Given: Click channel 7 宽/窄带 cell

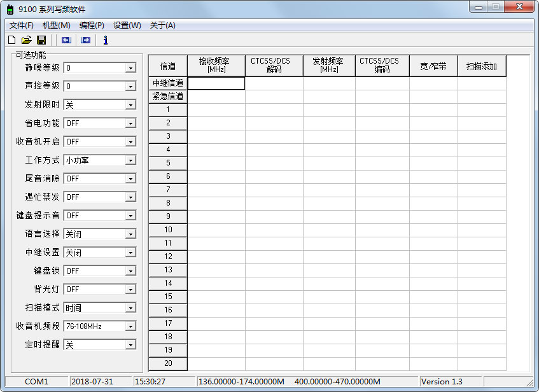Looking at the screenshot, I should (x=433, y=190).
